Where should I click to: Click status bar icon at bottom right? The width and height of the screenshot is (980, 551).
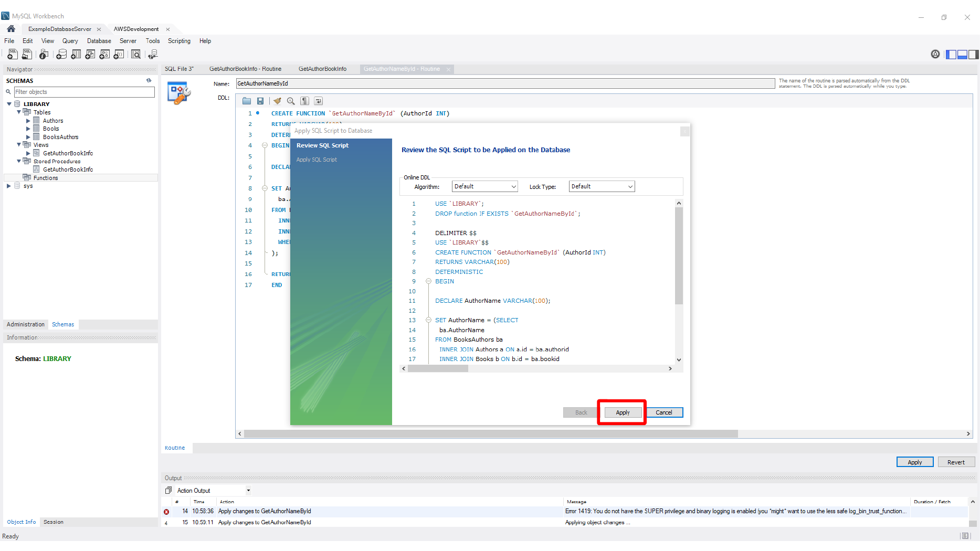[x=965, y=536]
